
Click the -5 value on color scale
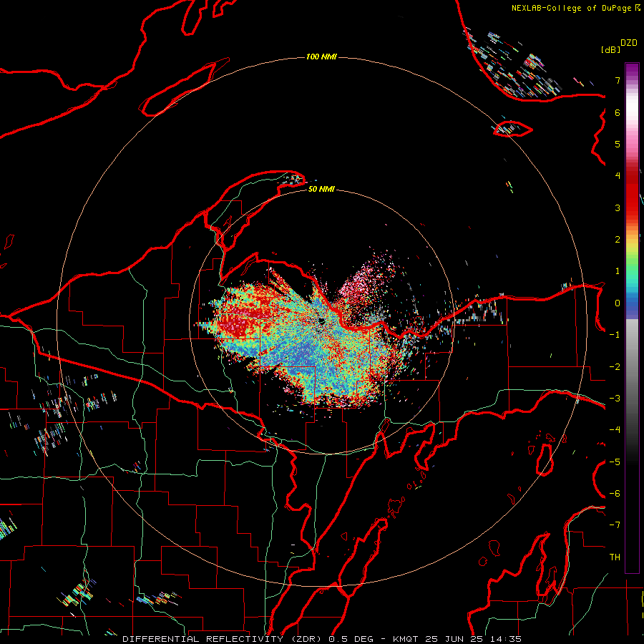[615, 462]
